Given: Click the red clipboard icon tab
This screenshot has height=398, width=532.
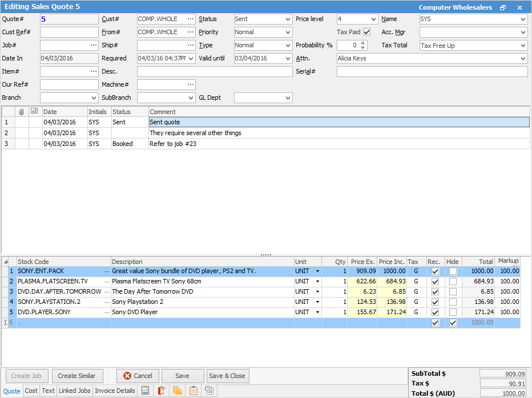Looking at the screenshot, I should point(162,391).
